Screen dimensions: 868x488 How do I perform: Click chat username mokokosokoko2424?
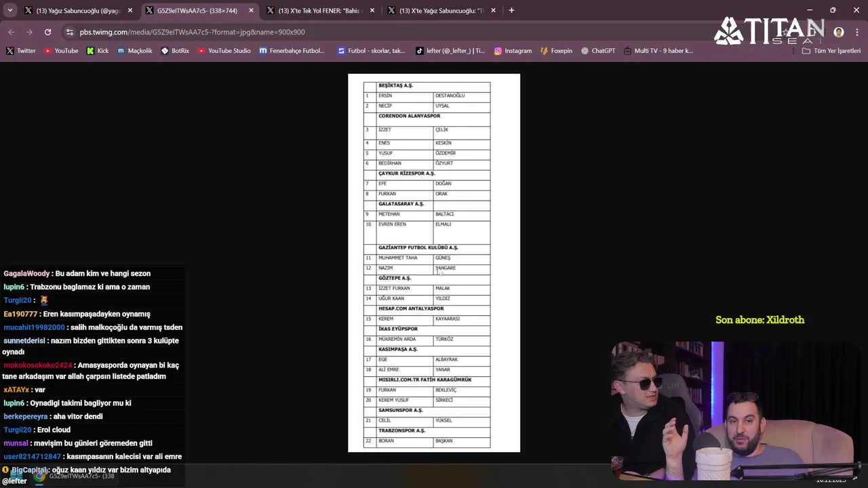click(x=37, y=365)
